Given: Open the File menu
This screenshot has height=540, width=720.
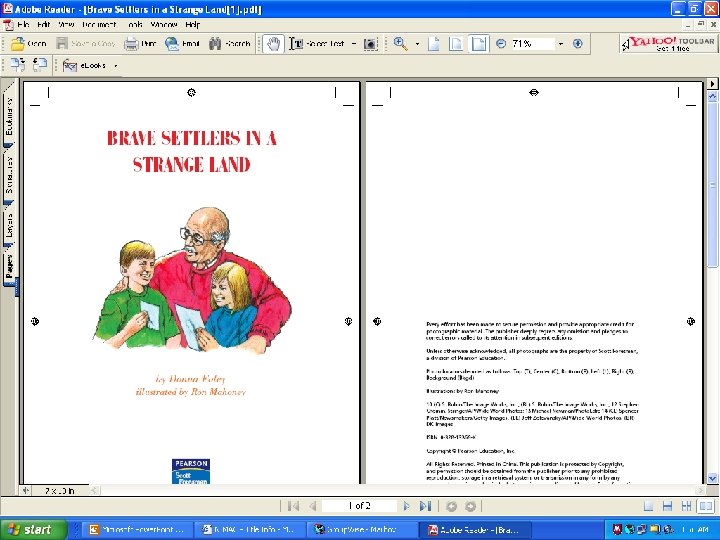Looking at the screenshot, I should (x=23, y=24).
